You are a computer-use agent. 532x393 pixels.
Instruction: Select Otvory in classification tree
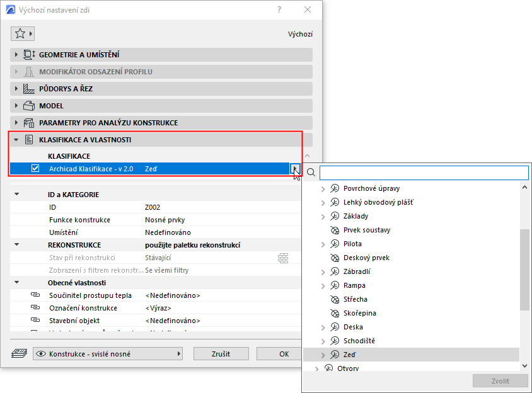[x=348, y=368]
